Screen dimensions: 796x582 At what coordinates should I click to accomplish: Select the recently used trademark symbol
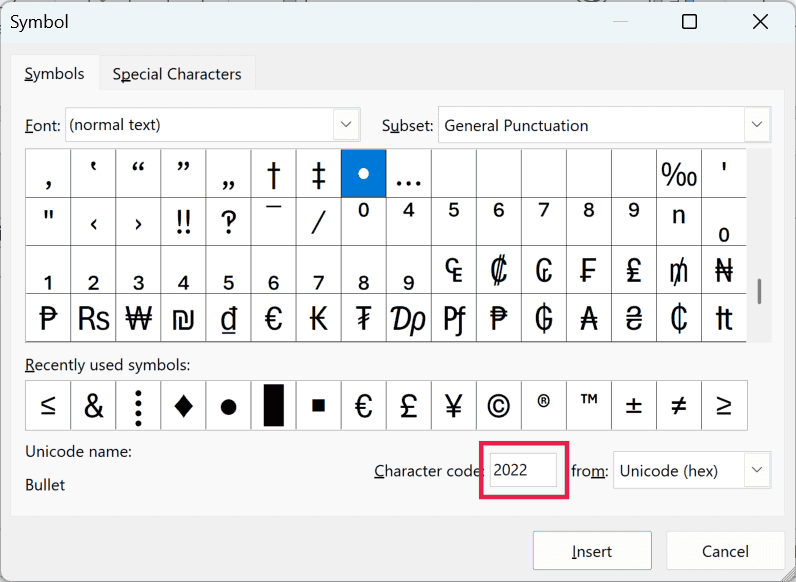pos(589,405)
